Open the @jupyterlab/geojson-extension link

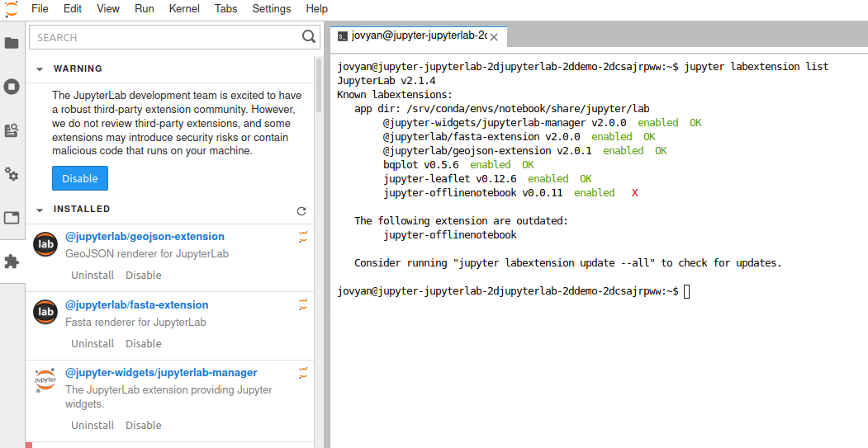point(145,236)
